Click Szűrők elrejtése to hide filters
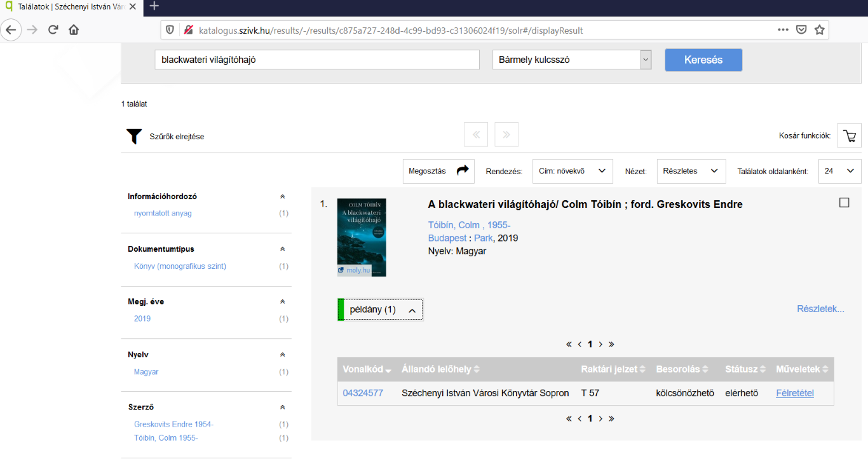 [x=177, y=137]
